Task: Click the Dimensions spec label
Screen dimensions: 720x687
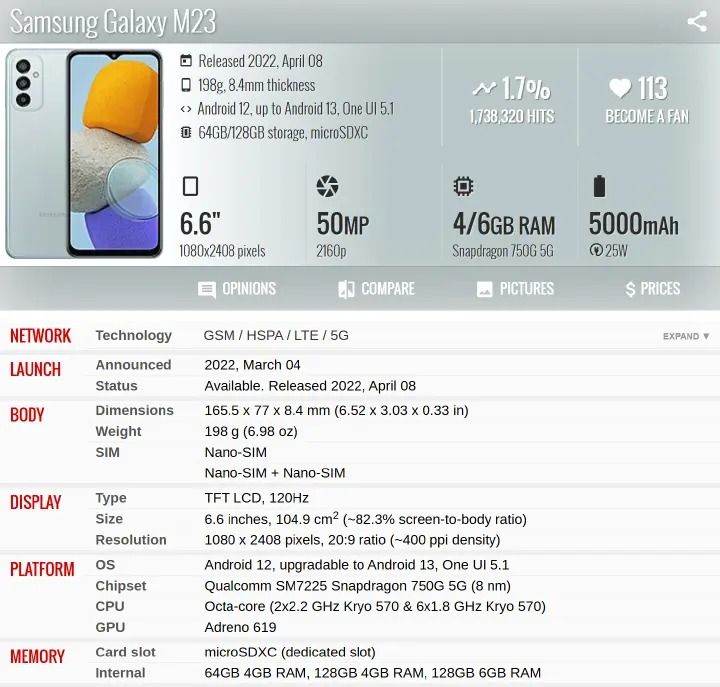Action: 134,410
